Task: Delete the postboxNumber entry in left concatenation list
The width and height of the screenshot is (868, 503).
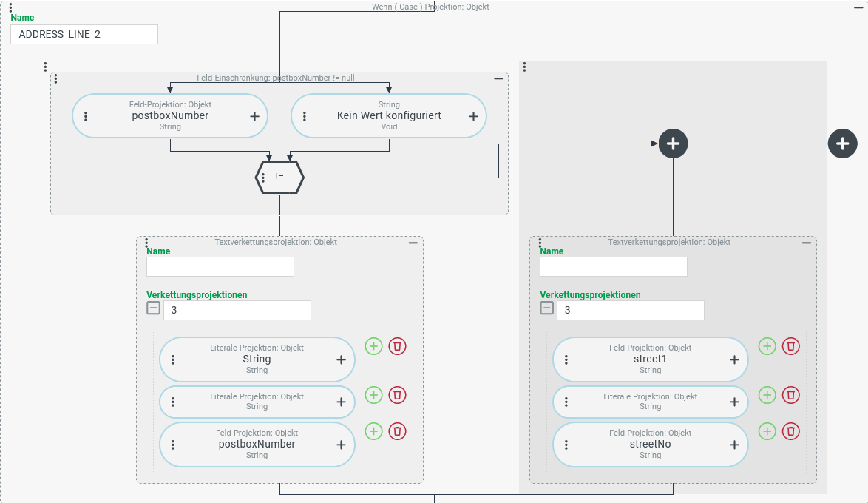Action: [x=397, y=431]
